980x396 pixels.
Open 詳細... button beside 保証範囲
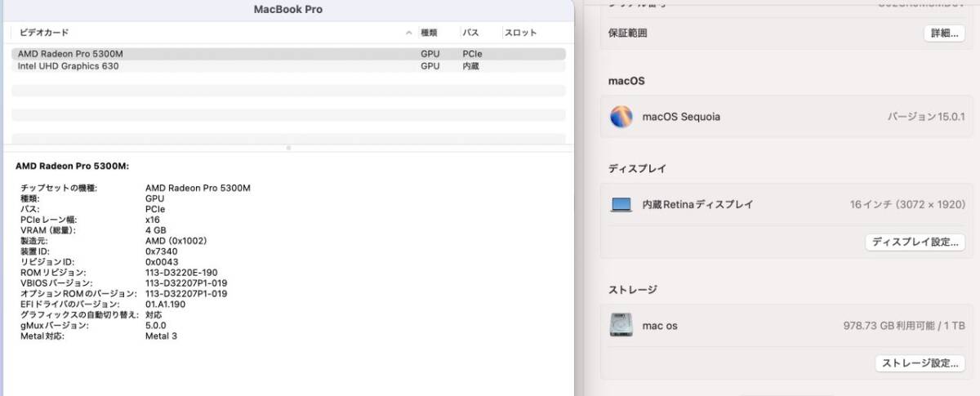[944, 33]
